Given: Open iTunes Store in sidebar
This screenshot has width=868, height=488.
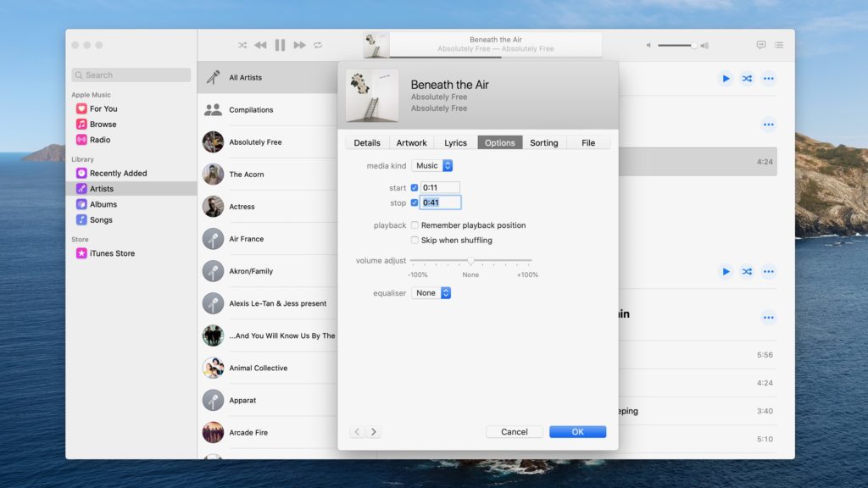Looking at the screenshot, I should (112, 253).
